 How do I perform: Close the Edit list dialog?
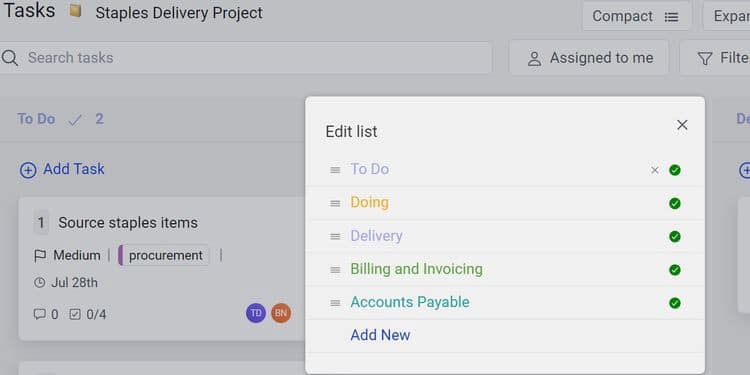click(682, 125)
